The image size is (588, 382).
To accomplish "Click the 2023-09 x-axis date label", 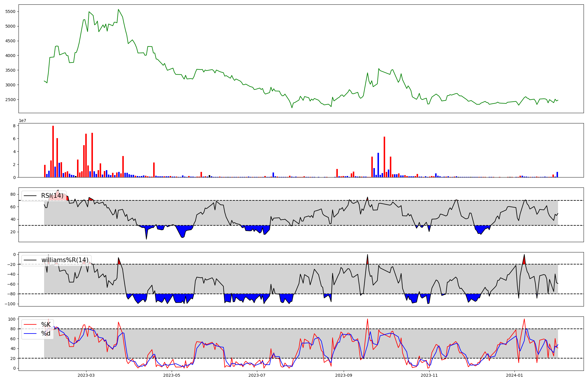I will [344, 375].
